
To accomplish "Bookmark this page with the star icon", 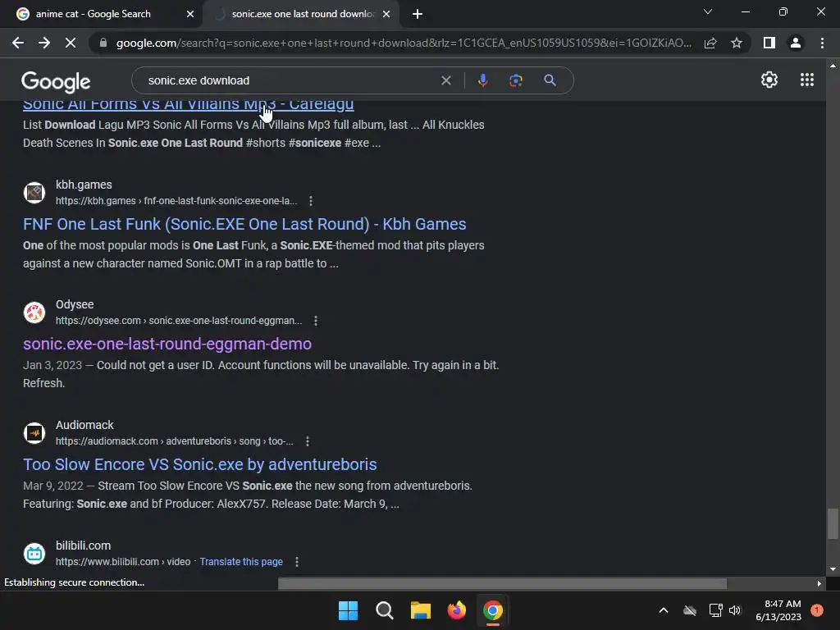I will [737, 43].
